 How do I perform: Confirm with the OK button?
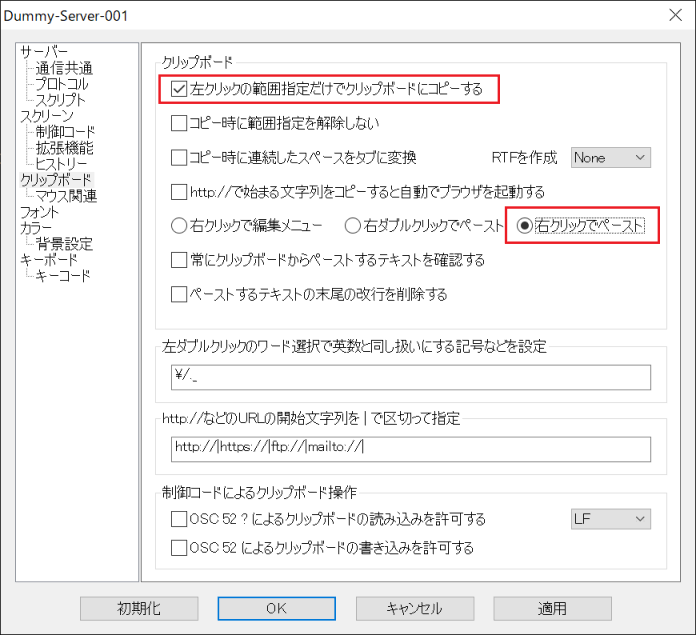(x=277, y=608)
